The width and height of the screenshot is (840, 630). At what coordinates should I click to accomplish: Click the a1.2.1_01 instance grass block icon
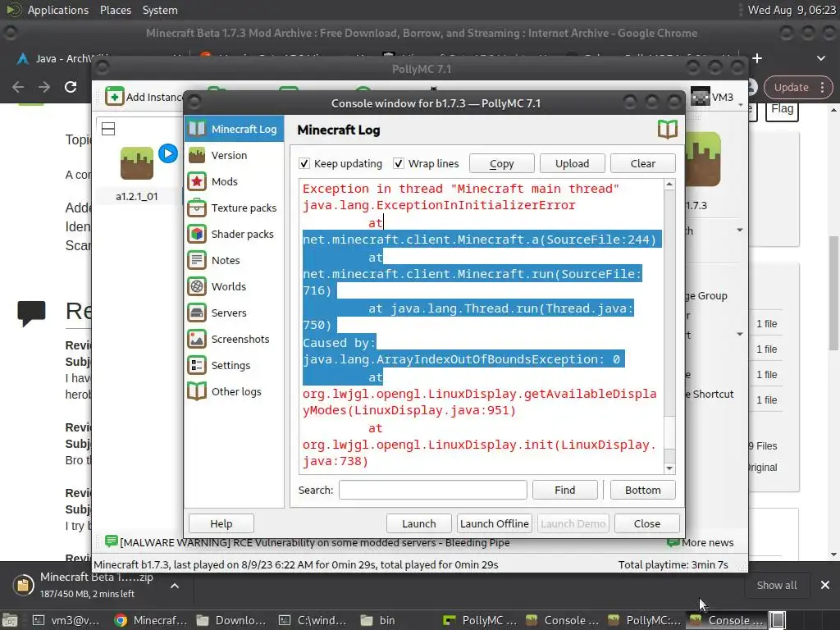pos(137,163)
